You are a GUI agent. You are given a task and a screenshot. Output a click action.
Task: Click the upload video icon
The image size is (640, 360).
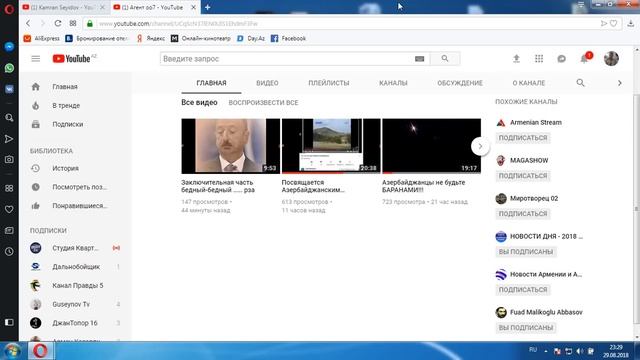coord(516,59)
